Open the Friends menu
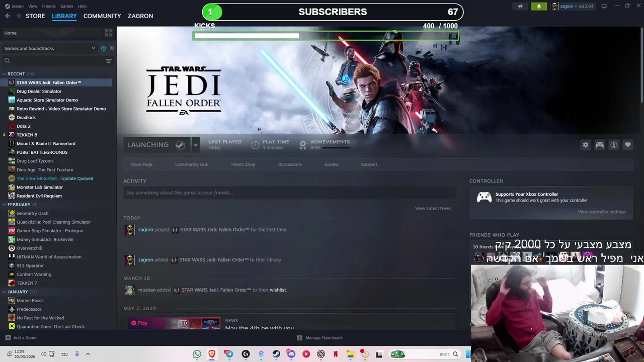This screenshot has width=644, height=362. click(x=49, y=6)
